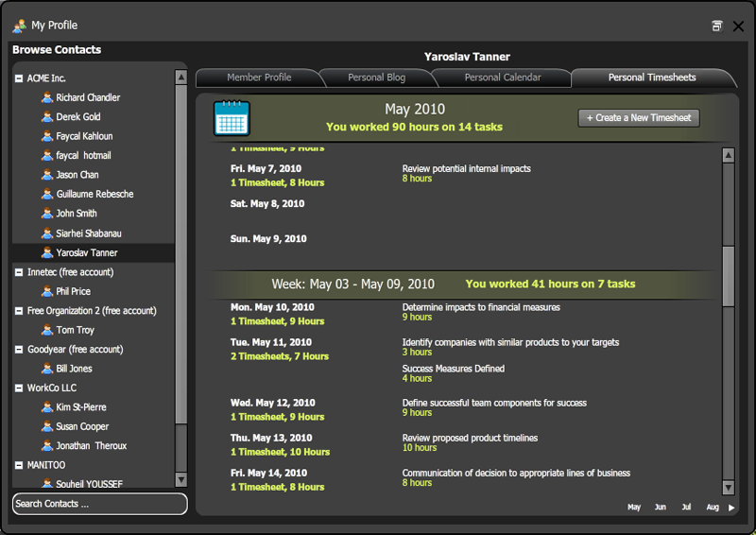
Task: Collapse the WorkCo LLC group
Action: 19,388
